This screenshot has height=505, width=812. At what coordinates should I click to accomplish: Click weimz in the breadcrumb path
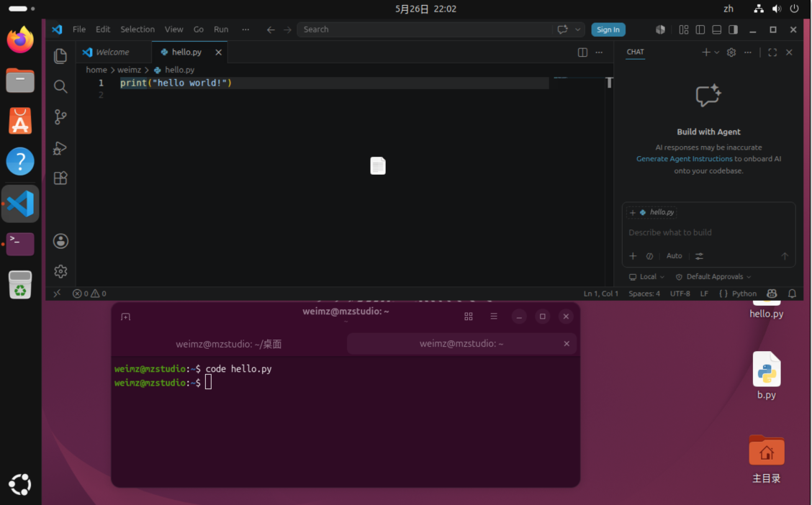tap(129, 70)
